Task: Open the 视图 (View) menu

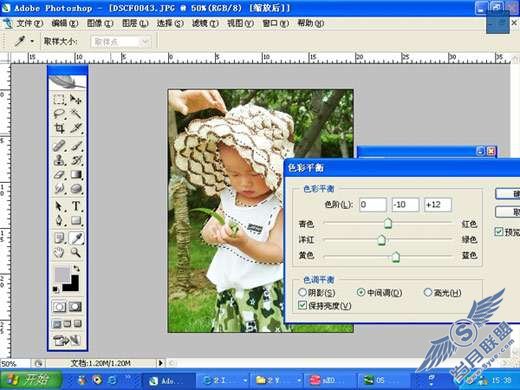Action: coord(240,23)
